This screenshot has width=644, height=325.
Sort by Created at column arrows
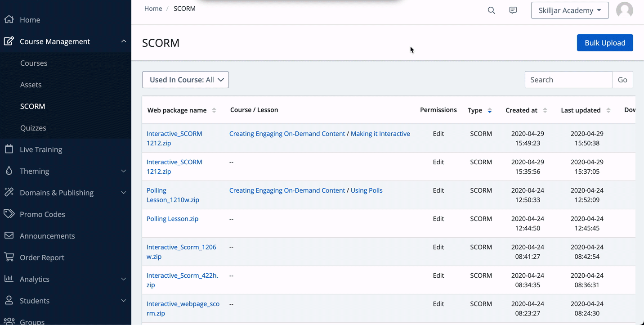545,110
